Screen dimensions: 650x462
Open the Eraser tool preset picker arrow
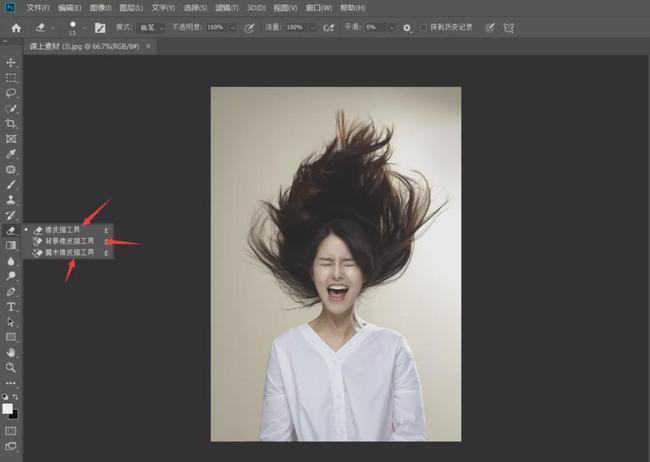point(53,28)
